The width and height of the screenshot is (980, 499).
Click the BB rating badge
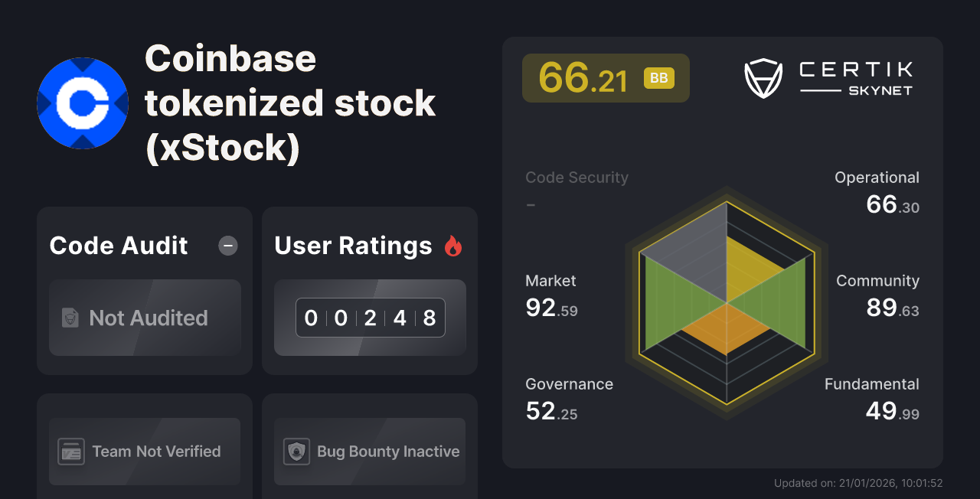[x=658, y=77]
